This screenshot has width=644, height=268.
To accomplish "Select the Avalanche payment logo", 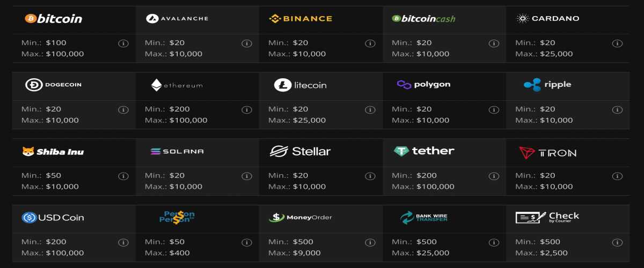I will coord(177,19).
